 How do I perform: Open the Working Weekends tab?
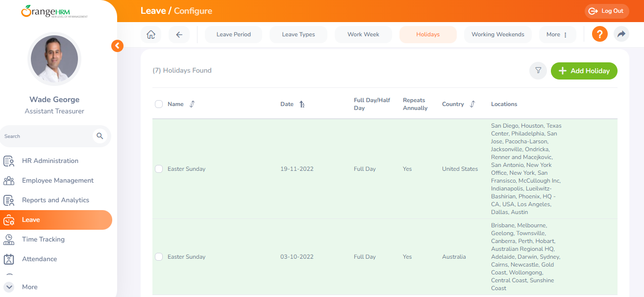(497, 34)
